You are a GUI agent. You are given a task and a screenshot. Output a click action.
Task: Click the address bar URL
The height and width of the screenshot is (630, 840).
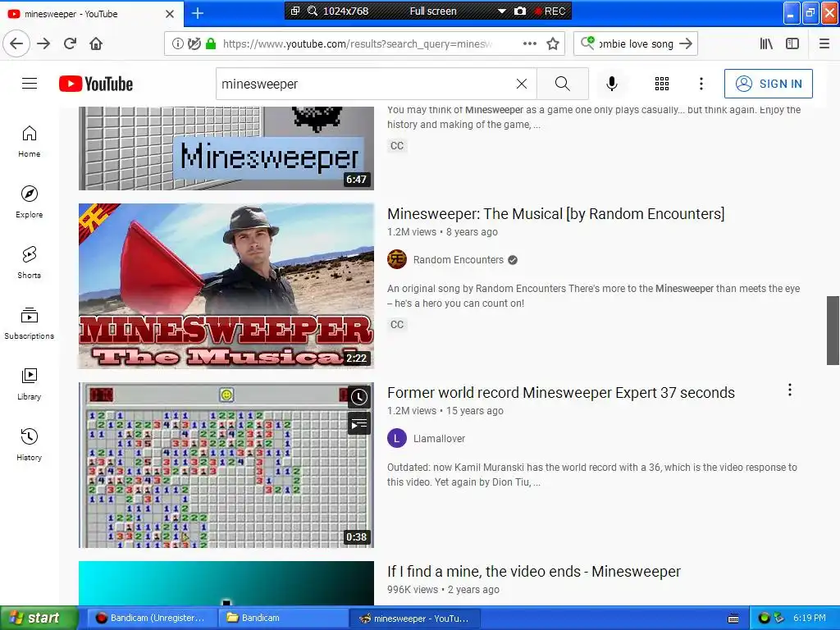(358, 43)
